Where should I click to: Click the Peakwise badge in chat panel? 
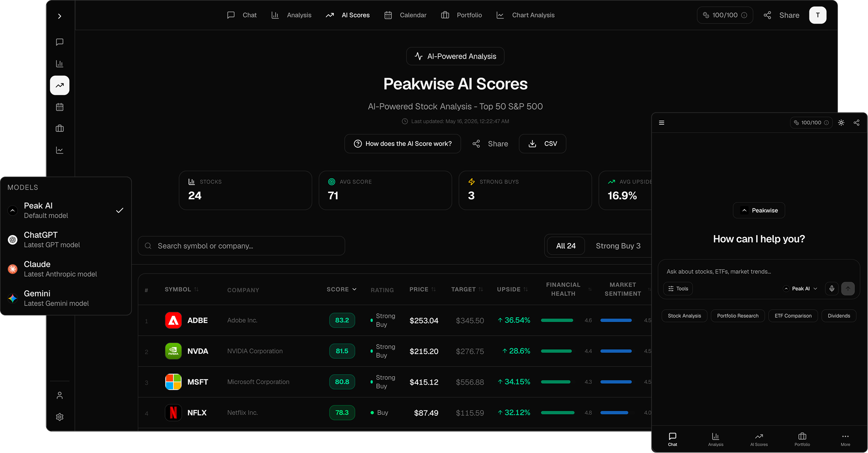(759, 210)
